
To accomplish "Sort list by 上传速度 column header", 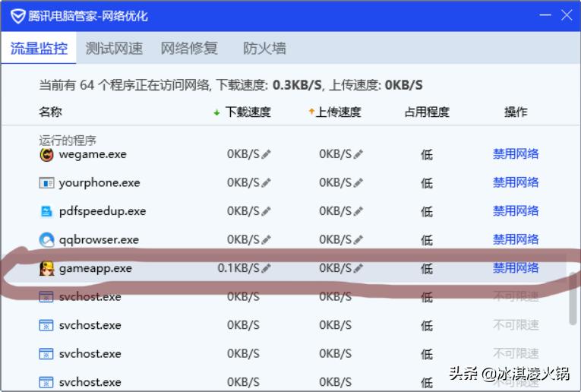I will pyautogui.click(x=338, y=112).
